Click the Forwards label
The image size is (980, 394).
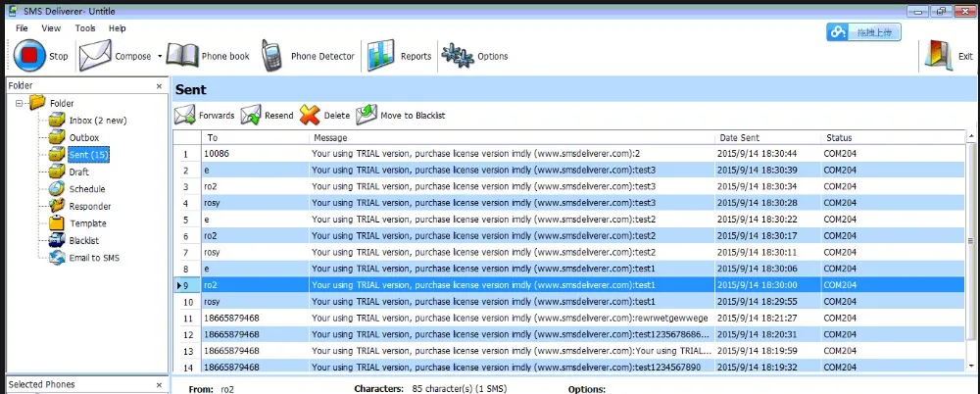217,116
